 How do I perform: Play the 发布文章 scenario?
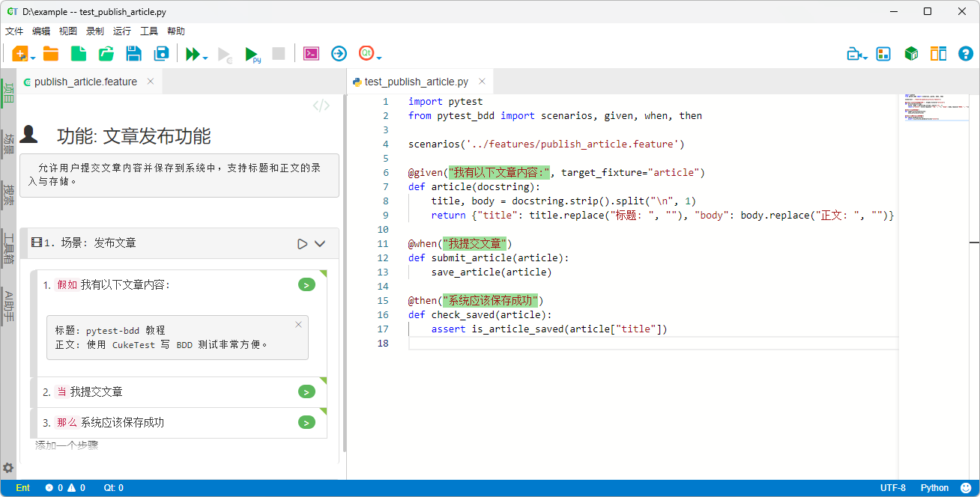(302, 243)
